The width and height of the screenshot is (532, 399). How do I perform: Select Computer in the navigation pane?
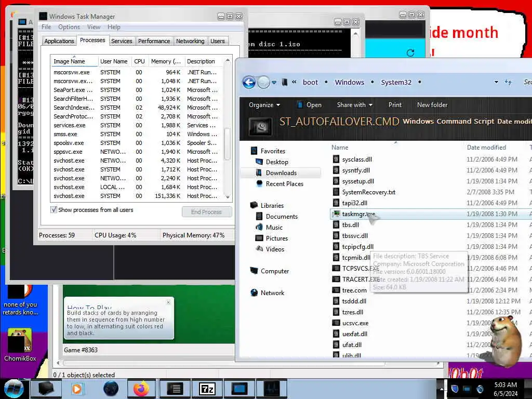click(275, 271)
